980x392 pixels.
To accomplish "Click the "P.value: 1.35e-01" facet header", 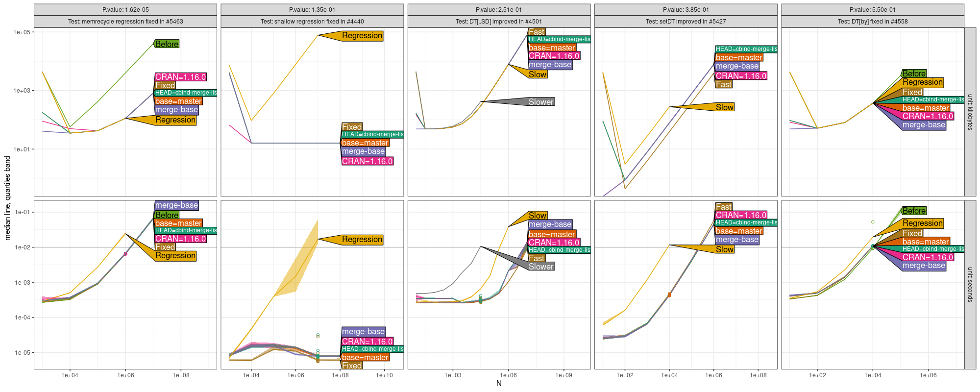I will click(x=312, y=10).
